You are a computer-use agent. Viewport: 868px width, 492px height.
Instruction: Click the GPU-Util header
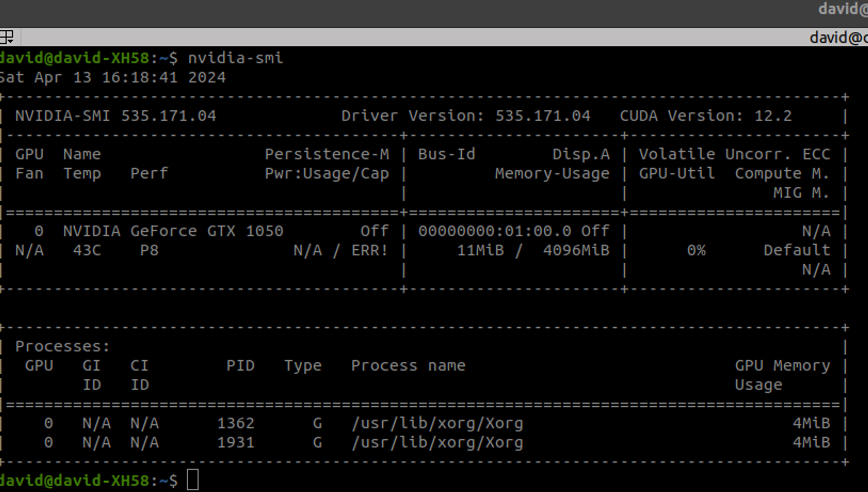[677, 174]
